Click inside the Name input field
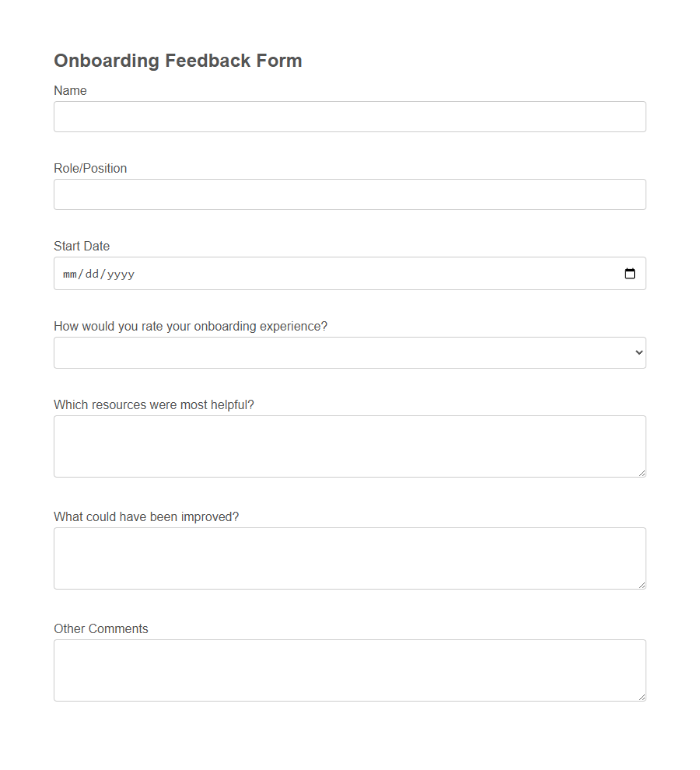 (350, 116)
